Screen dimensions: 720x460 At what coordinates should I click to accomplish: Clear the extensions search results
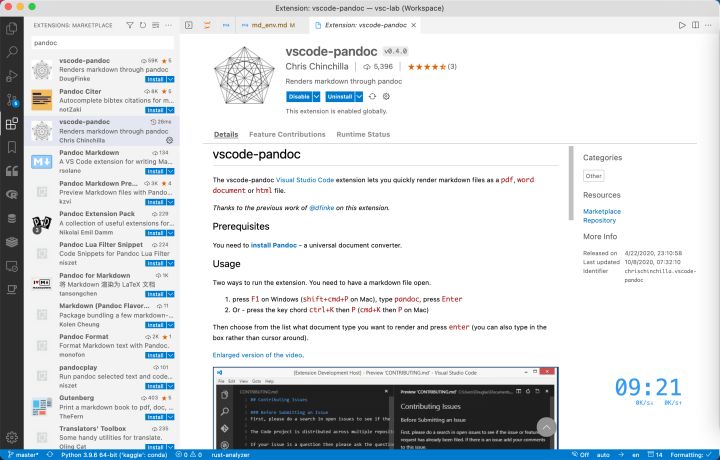pyautogui.click(x=156, y=25)
